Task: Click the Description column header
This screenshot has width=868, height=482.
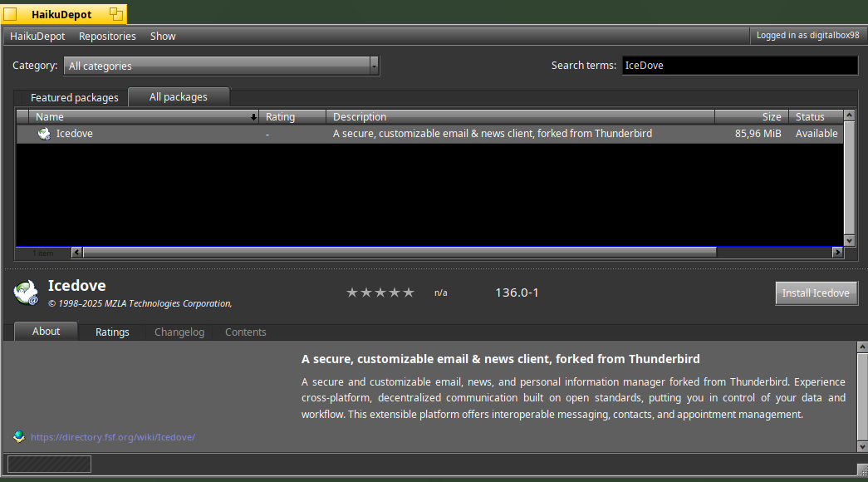Action: tap(520, 117)
